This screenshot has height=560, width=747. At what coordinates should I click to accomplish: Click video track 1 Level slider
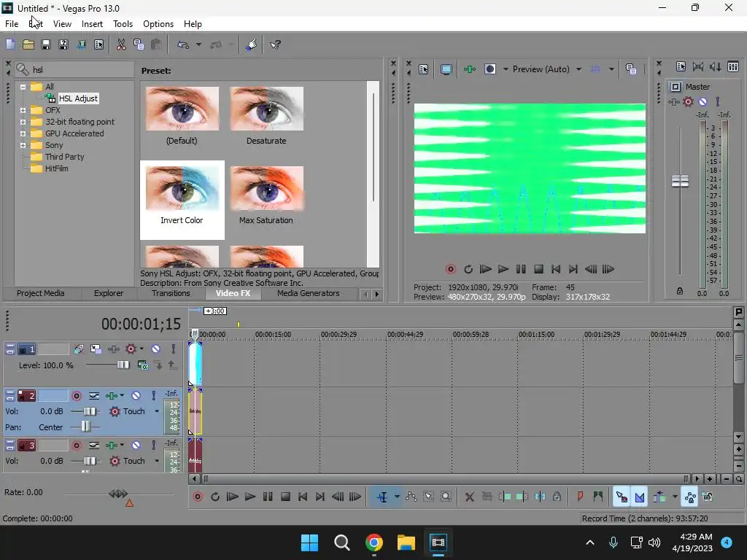pos(123,365)
